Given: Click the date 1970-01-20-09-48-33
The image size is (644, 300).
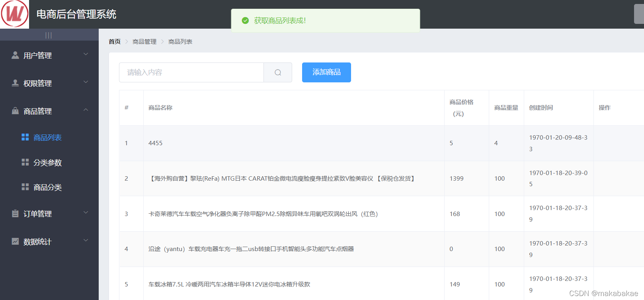Looking at the screenshot, I should pyautogui.click(x=558, y=143).
